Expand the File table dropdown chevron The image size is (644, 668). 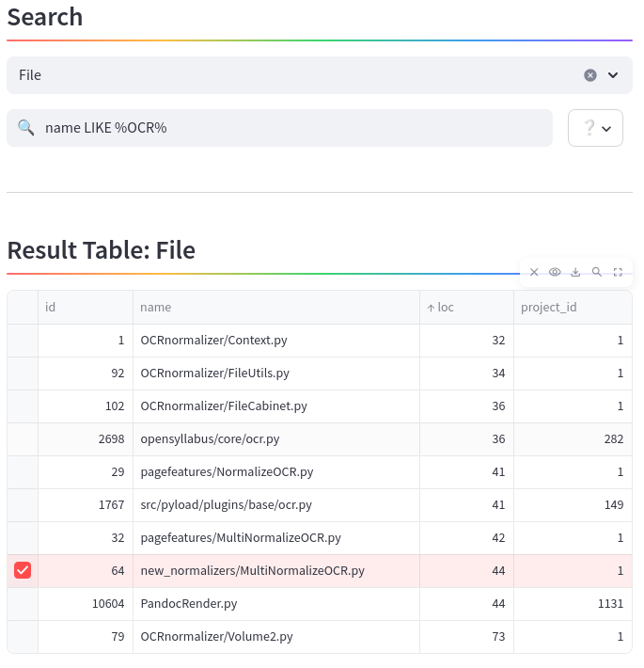[x=612, y=75]
